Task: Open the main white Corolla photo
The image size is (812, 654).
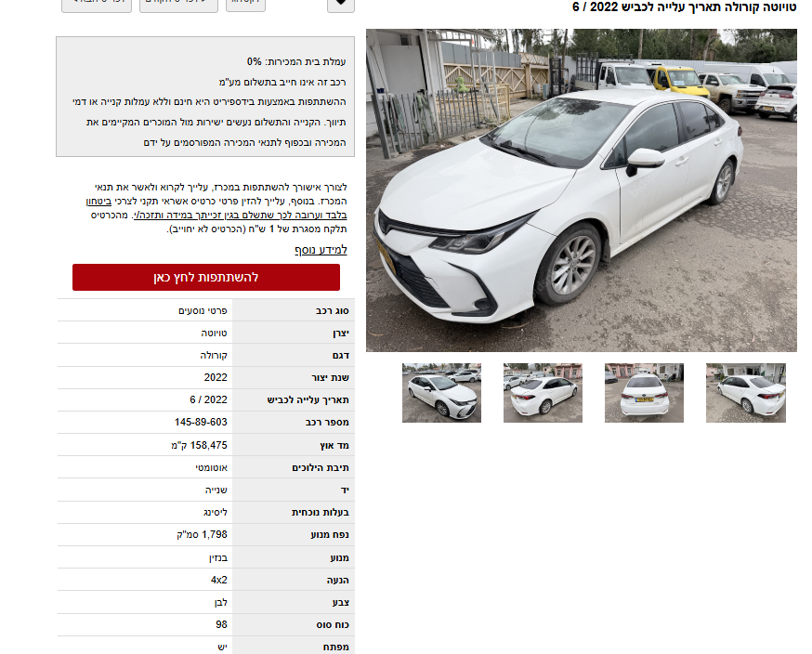Action: pyautogui.click(x=581, y=190)
